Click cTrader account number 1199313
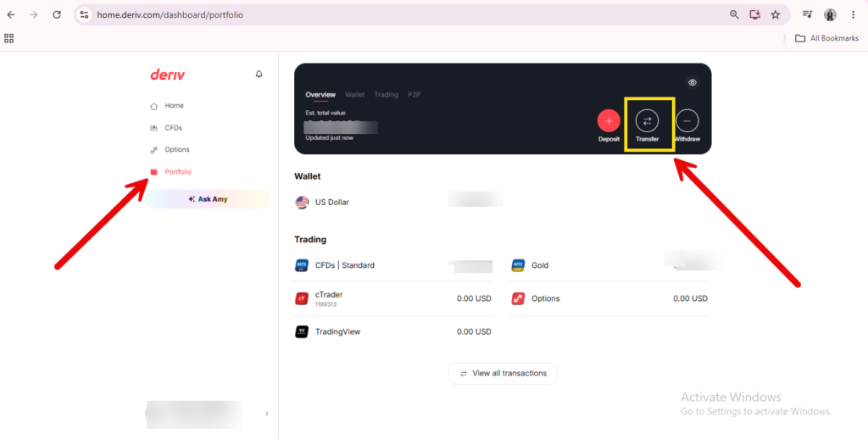868x439 pixels. (326, 304)
